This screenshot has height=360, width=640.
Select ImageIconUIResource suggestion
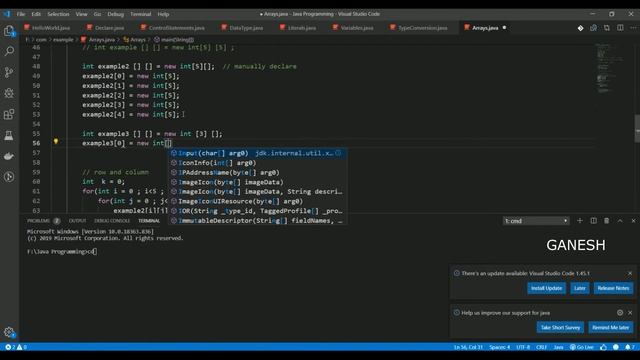pos(258,201)
